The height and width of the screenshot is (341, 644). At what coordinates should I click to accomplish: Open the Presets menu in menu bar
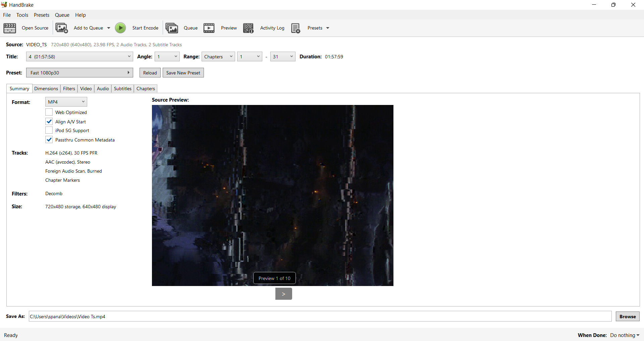(x=42, y=15)
